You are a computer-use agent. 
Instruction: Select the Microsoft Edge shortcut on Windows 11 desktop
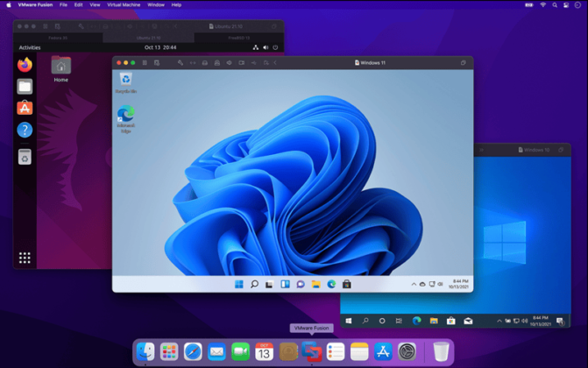point(126,119)
